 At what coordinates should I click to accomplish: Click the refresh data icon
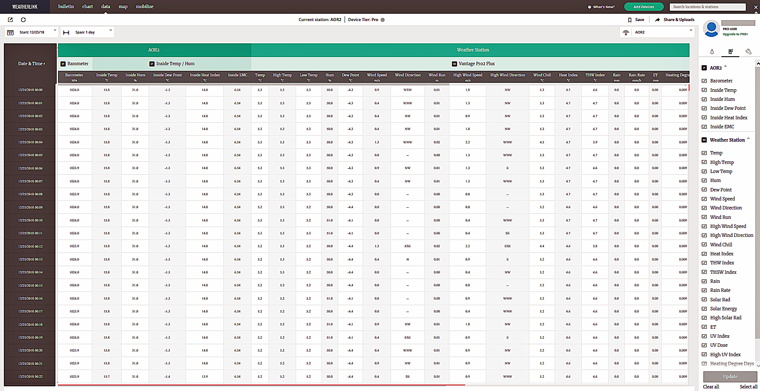[23, 20]
